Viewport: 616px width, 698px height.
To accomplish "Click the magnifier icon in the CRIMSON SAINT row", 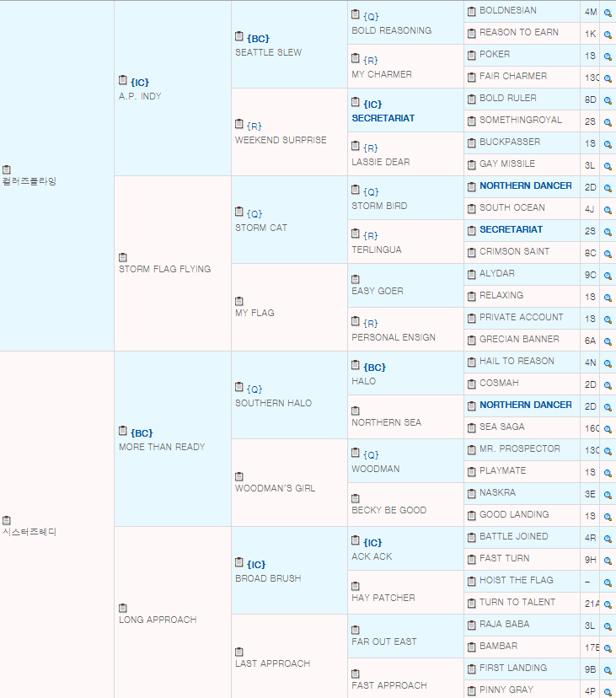I will tap(608, 254).
